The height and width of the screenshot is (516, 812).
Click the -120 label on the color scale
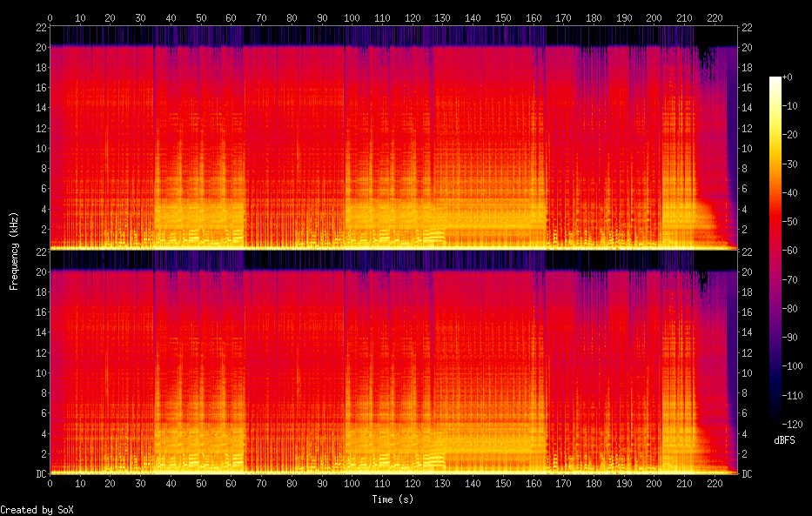pos(791,424)
